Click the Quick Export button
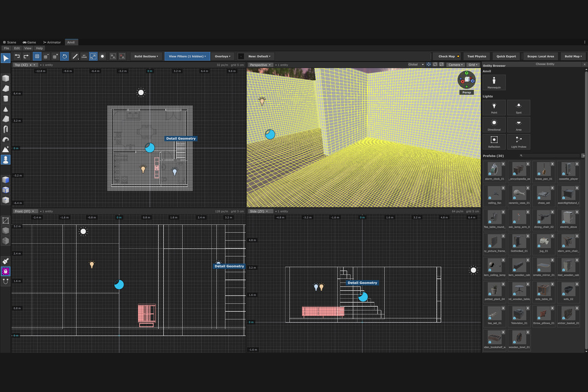Image resolution: width=588 pixels, height=392 pixels. point(506,56)
